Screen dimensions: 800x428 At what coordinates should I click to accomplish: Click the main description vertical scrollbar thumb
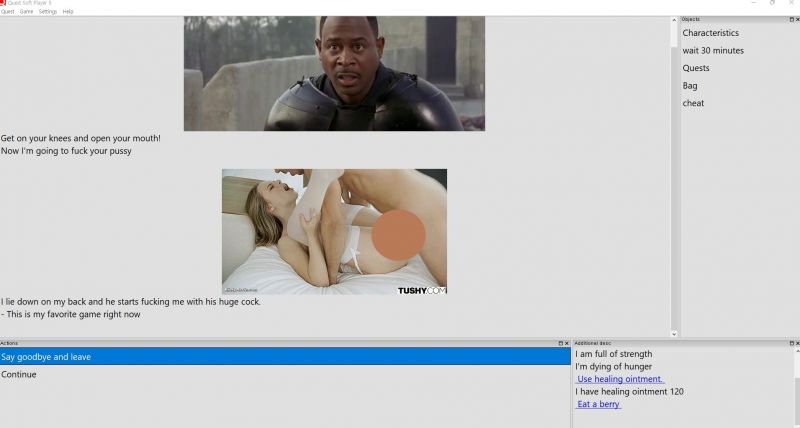pyautogui.click(x=674, y=189)
